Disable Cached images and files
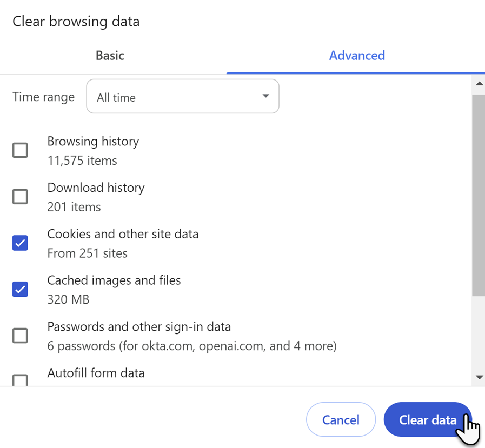 19,289
